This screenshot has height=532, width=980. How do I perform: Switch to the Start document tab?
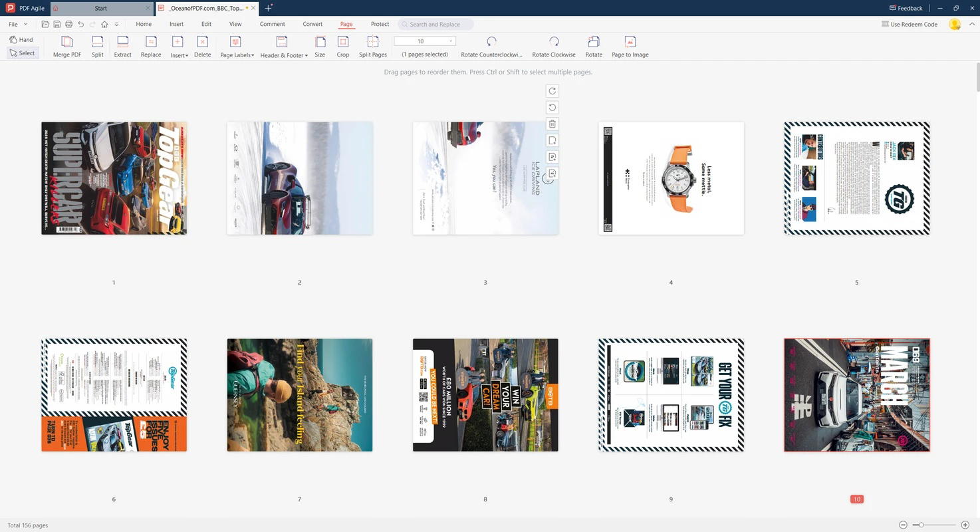[x=101, y=9]
